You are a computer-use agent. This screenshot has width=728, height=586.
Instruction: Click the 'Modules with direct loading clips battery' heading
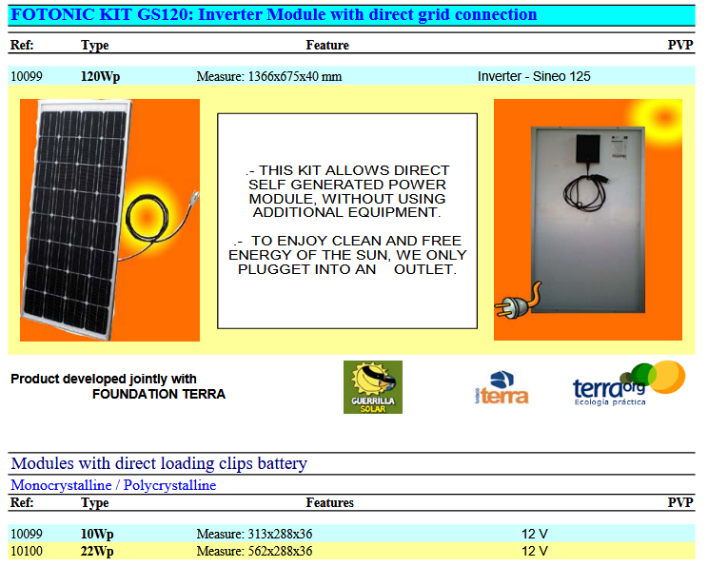click(159, 464)
